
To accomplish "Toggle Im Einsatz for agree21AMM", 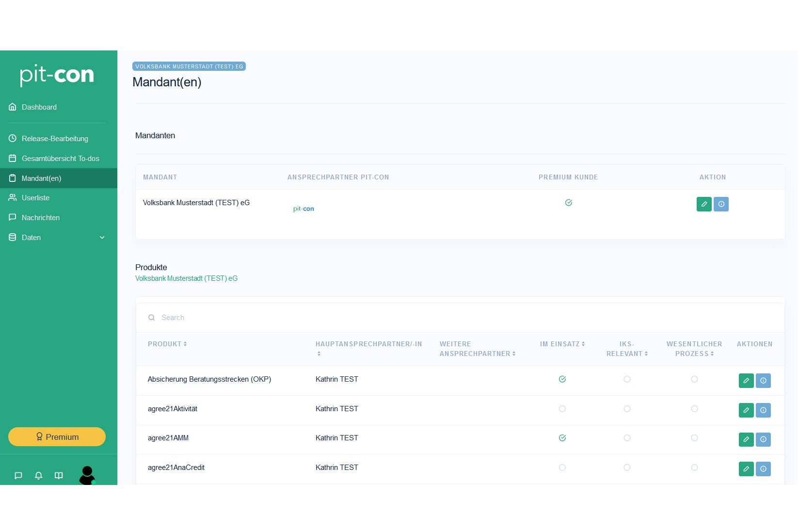I will 562,438.
